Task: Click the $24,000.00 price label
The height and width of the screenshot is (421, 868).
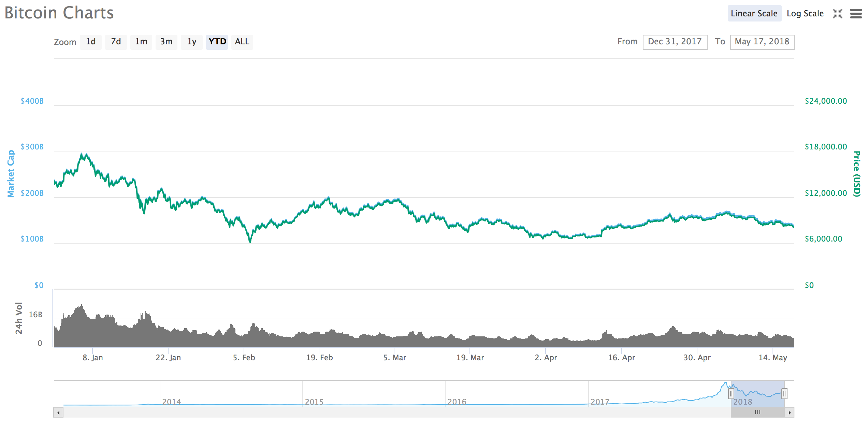Action: pos(826,101)
